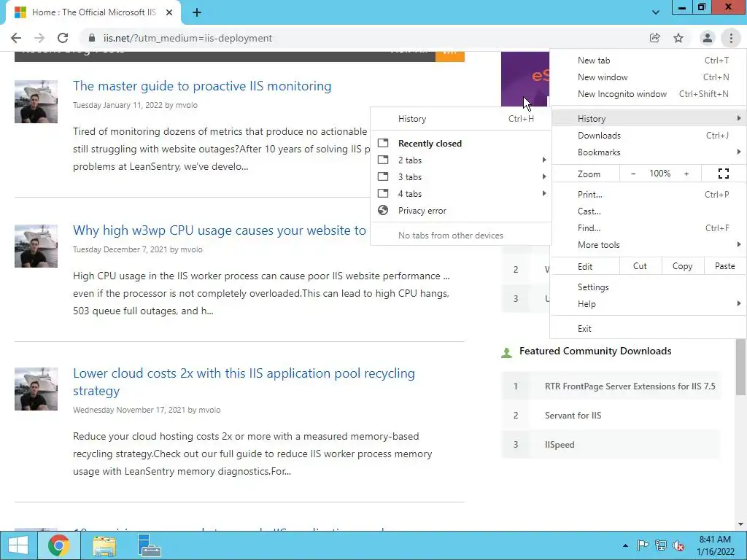
Task: Click the Copy button in Edit row
Action: click(x=682, y=266)
